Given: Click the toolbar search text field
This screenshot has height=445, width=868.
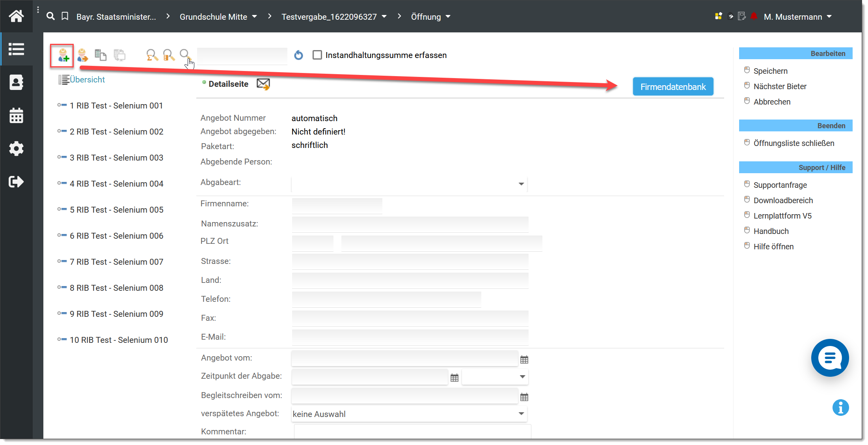Looking at the screenshot, I should pos(242,56).
